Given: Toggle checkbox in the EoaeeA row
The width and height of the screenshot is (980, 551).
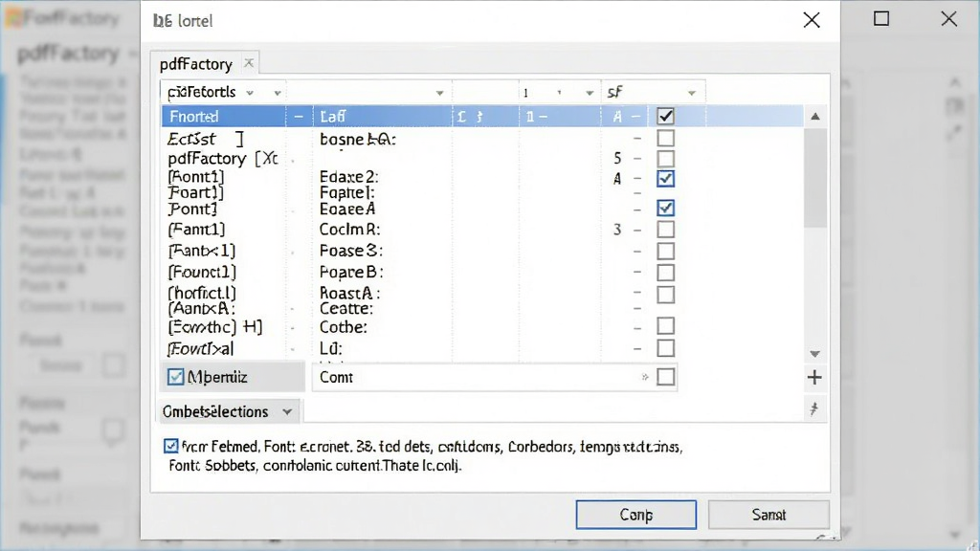Looking at the screenshot, I should click(665, 208).
